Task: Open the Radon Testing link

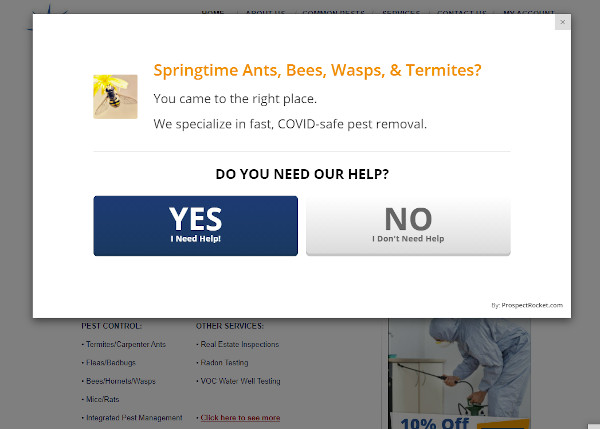Action: pos(224,362)
